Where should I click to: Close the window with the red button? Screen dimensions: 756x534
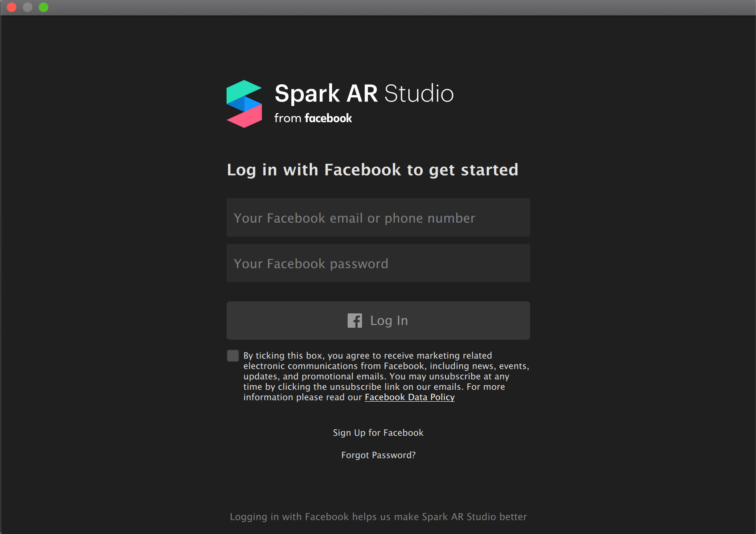(x=12, y=7)
